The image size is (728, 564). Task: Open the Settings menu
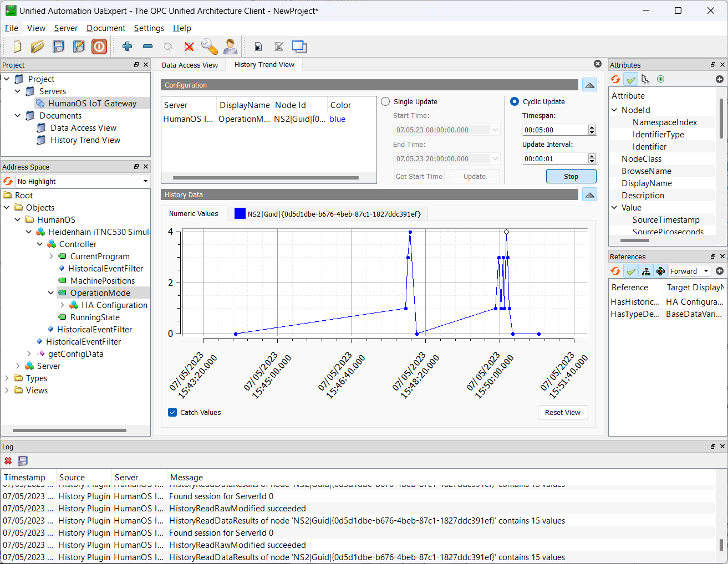149,28
